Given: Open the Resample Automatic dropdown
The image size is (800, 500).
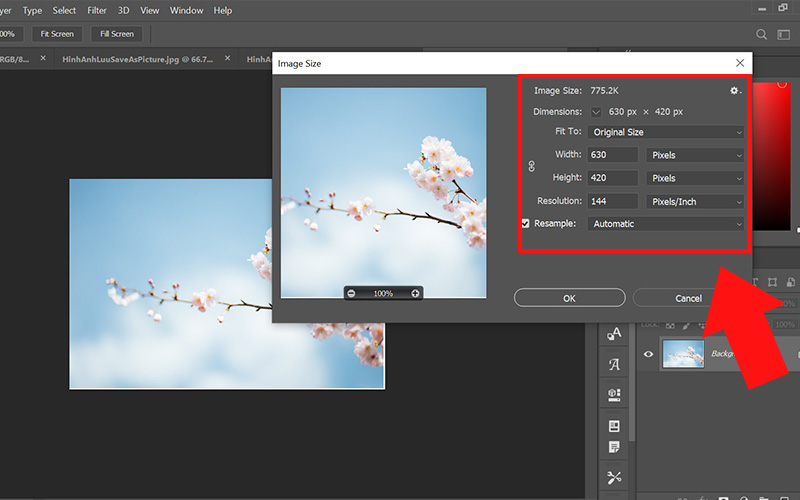Looking at the screenshot, I should (x=666, y=224).
